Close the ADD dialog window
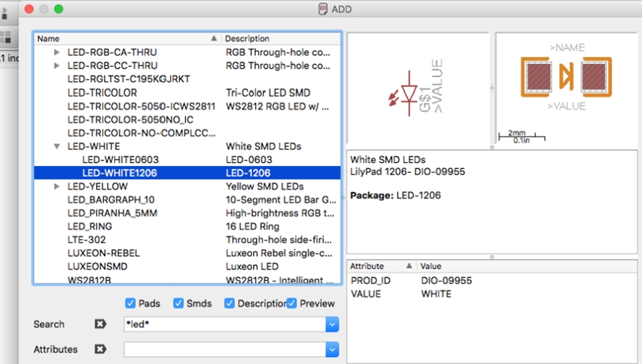Screen dimensions: 642x364 (29, 8)
